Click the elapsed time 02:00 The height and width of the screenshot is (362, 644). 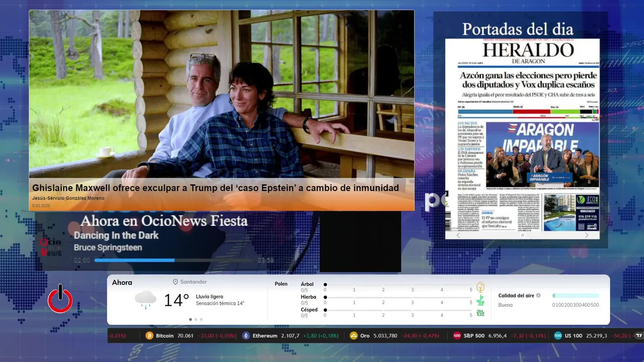click(82, 260)
